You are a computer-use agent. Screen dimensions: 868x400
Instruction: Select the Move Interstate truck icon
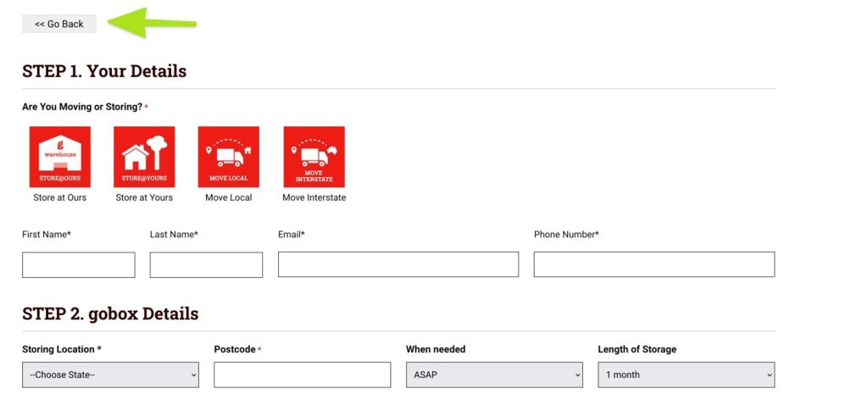coord(314,157)
